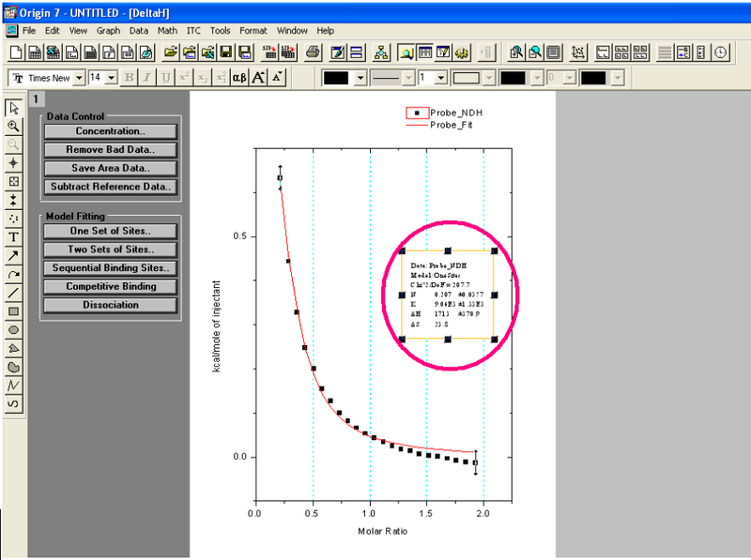Open the Code Builder gears icon
Viewport: 751px width, 560px height.
(x=462, y=53)
